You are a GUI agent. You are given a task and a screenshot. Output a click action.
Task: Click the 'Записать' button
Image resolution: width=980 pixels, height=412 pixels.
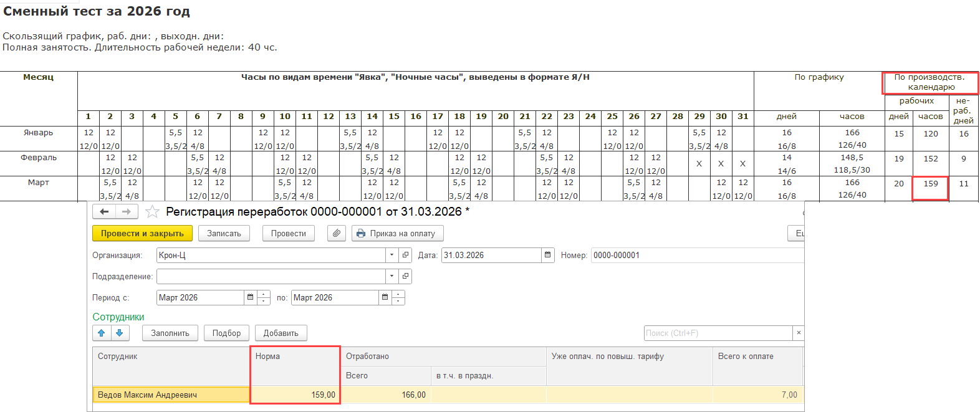(224, 233)
